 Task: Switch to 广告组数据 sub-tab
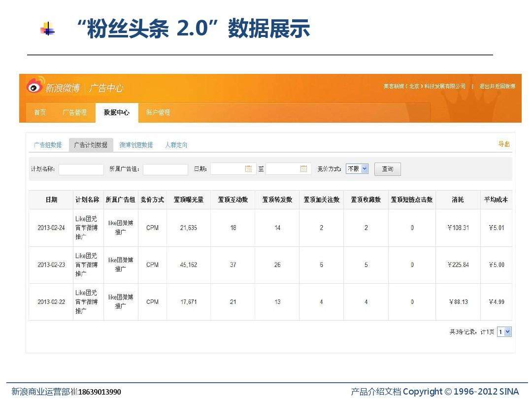(x=48, y=145)
